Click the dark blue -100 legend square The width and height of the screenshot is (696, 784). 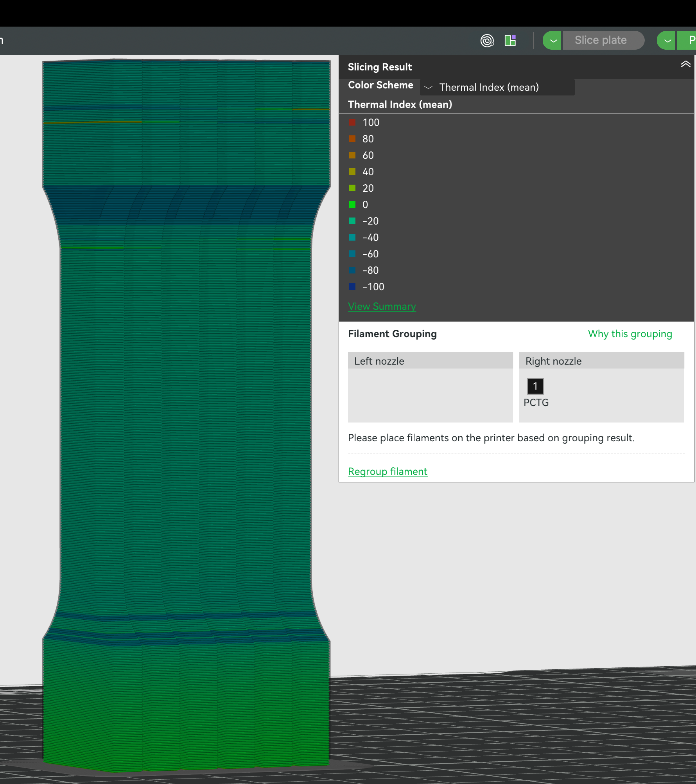[352, 287]
